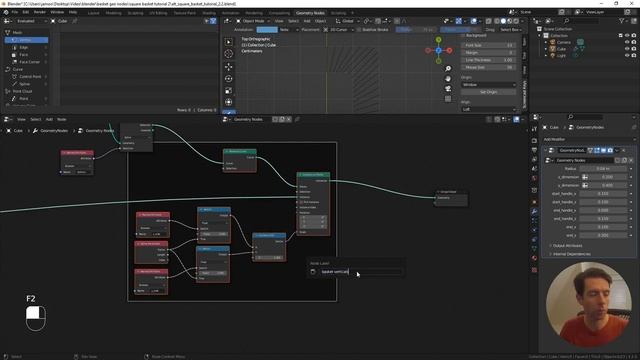
Task: Open the Tool tab icon in properties editor
Action: coord(534,129)
